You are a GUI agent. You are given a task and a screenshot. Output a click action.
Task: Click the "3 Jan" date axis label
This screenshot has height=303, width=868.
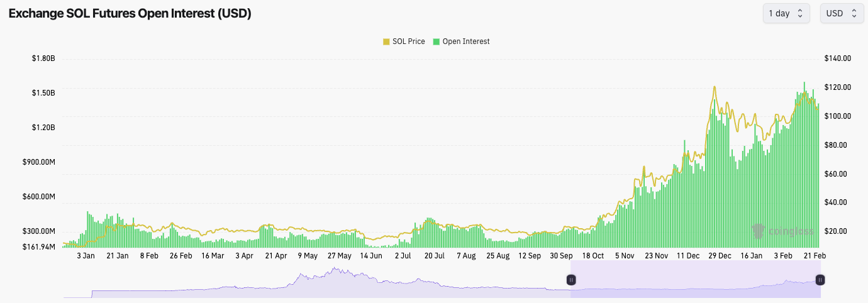coord(86,256)
